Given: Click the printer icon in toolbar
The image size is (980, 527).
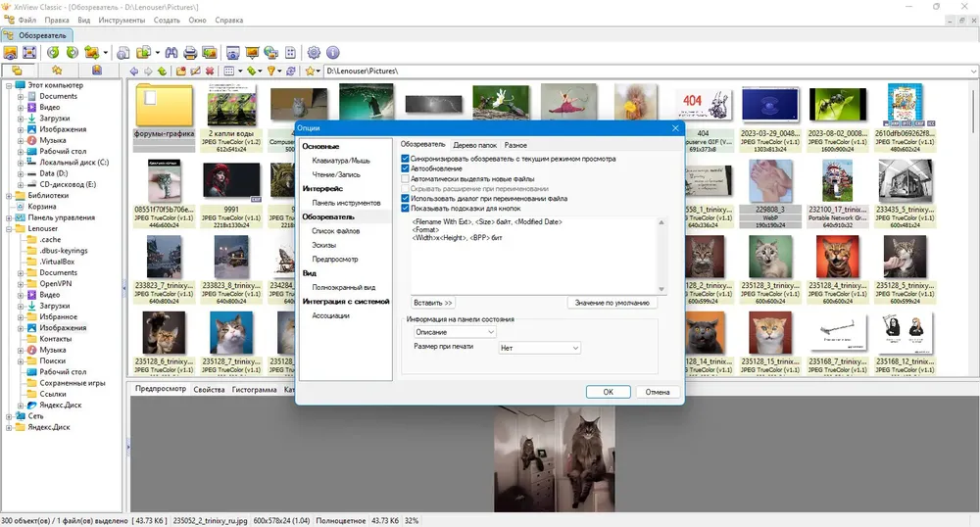Looking at the screenshot, I should click(190, 53).
